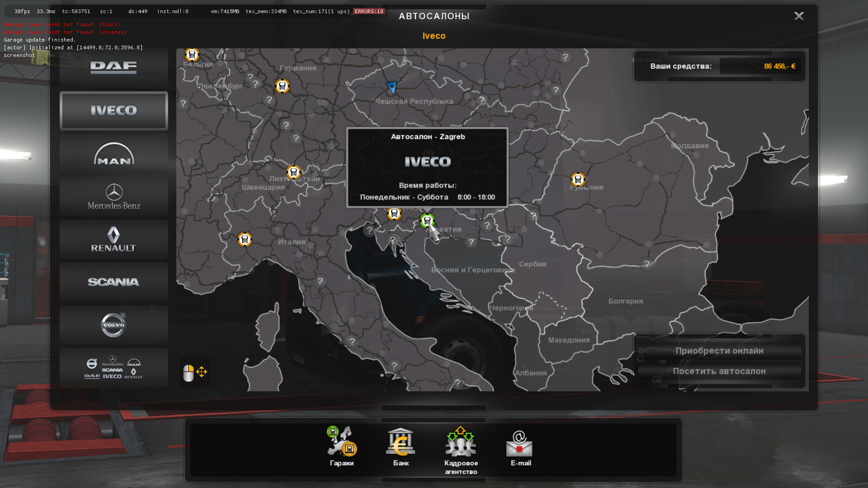868x488 pixels.
Task: Click the red ERRORS:18 indicator
Action: 369,11
